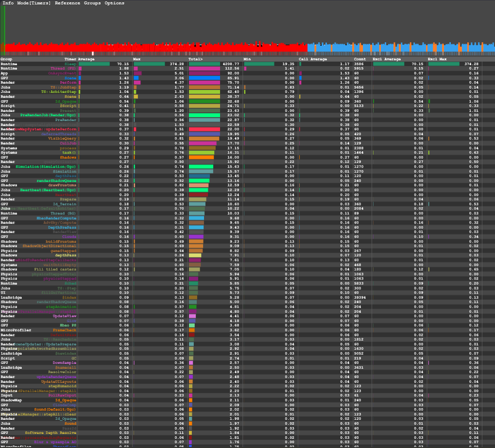Select 'PreRenderJob(Render;Ugc)' timer
Image resolution: width=495 pixels, height=448 pixels.
click(48, 115)
